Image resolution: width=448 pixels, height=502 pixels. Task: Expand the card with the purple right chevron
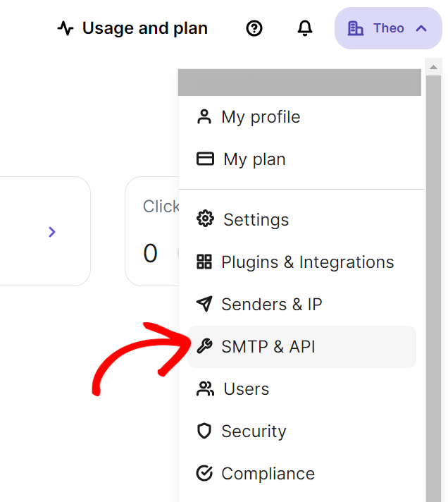[x=52, y=232]
